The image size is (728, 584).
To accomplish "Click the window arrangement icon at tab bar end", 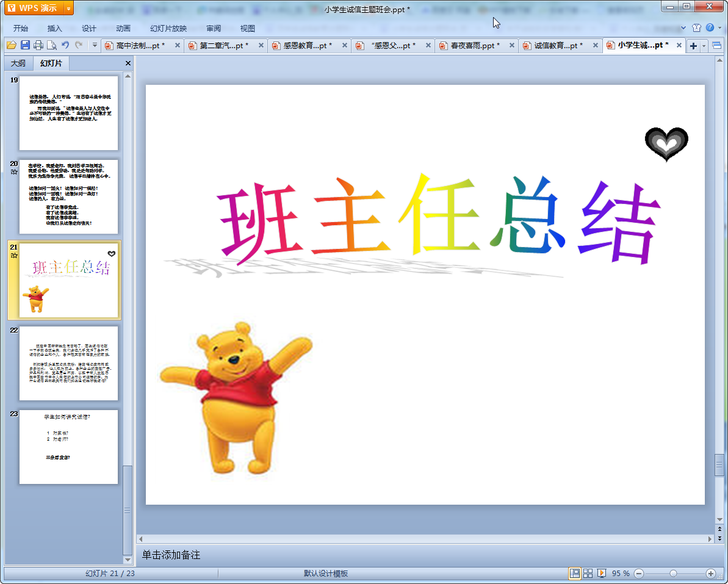I will pyautogui.click(x=716, y=46).
